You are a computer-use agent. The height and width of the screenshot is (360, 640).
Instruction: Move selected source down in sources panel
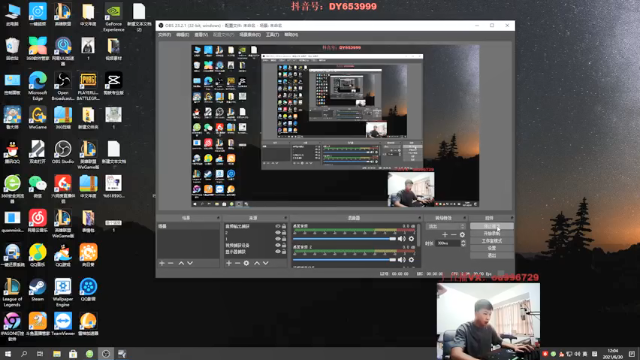coord(266,263)
